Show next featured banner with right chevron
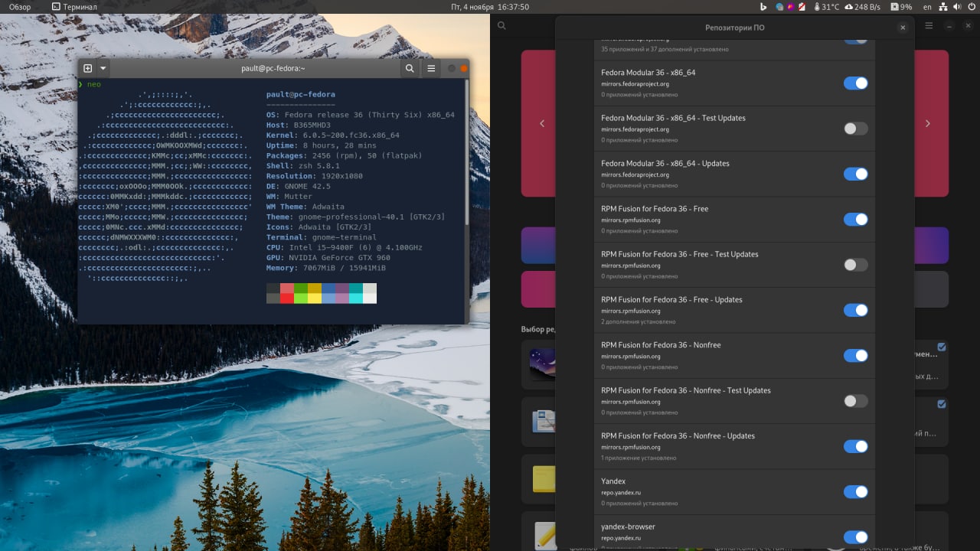Viewport: 980px width, 551px height. (x=928, y=123)
